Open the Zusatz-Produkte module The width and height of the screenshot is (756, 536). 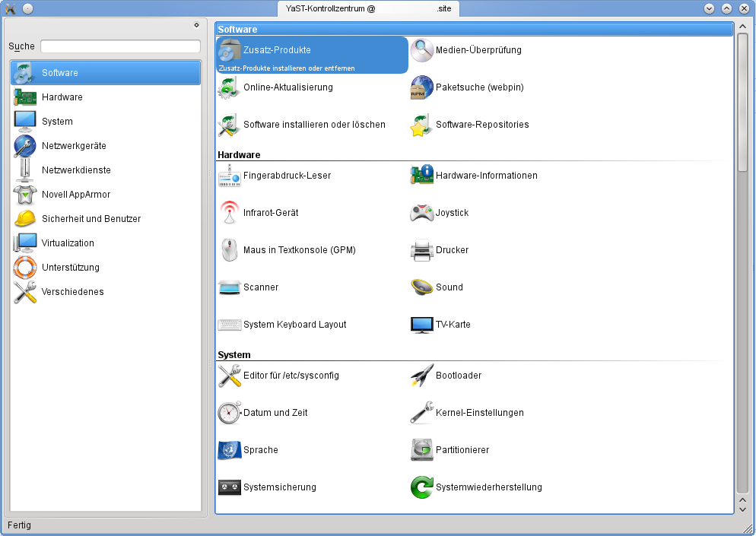click(312, 55)
